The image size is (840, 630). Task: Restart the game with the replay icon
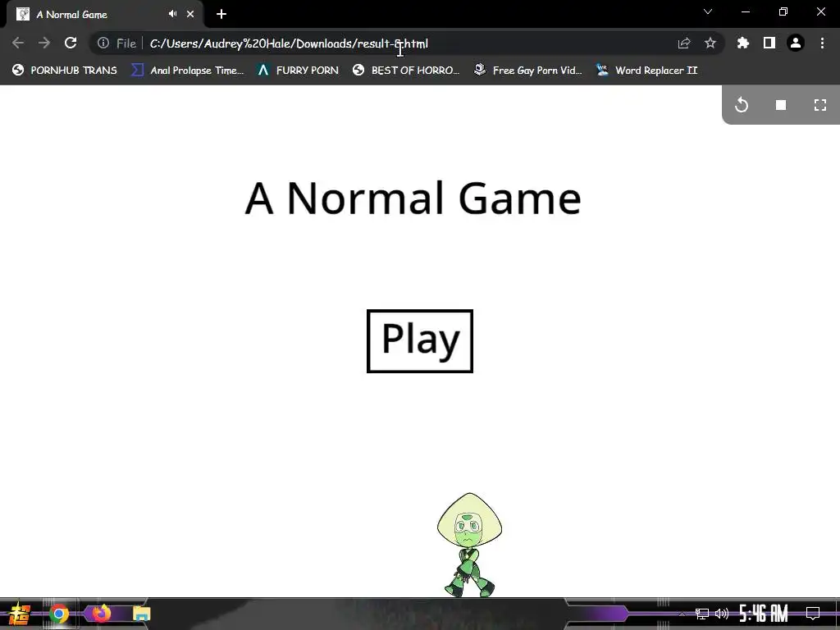(x=742, y=105)
